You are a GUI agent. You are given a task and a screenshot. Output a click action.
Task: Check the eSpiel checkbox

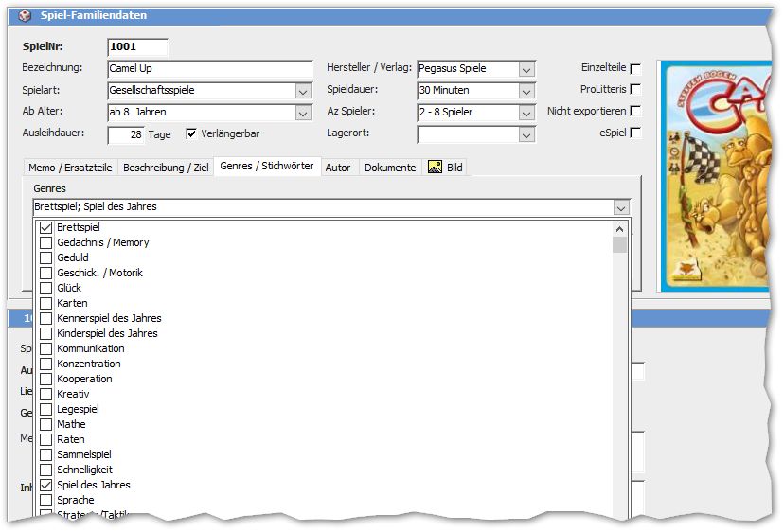[635, 133]
